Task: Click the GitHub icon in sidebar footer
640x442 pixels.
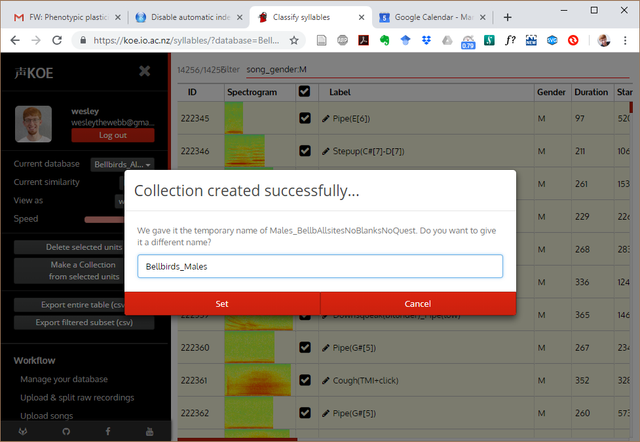Action: (66, 431)
